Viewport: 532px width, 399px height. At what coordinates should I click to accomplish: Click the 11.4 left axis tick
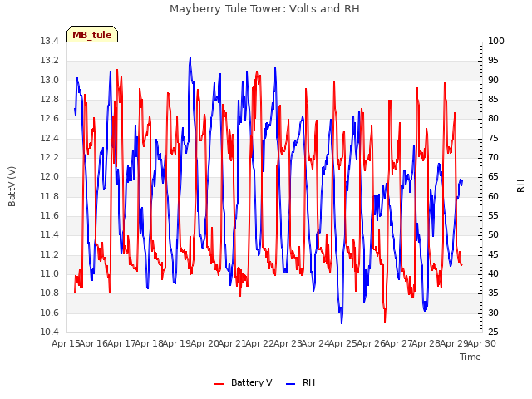click(x=49, y=234)
